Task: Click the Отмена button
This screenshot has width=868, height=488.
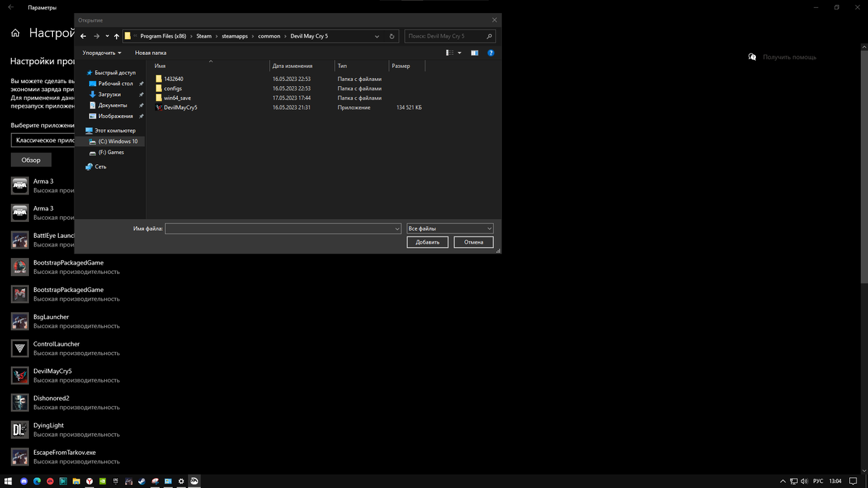Action: pos(474,242)
